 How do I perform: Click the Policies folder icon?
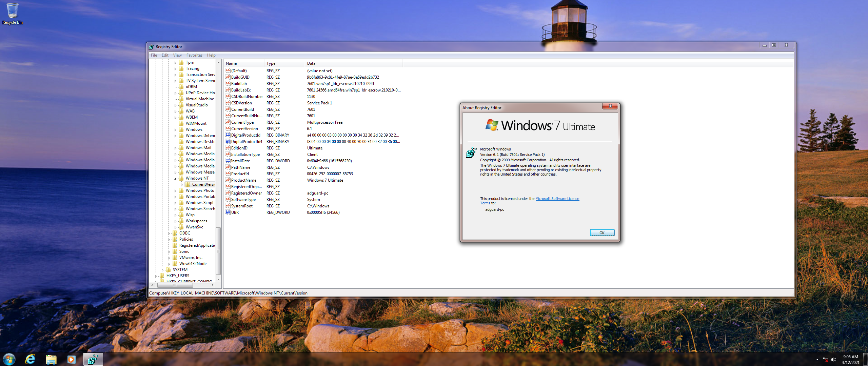[175, 239]
